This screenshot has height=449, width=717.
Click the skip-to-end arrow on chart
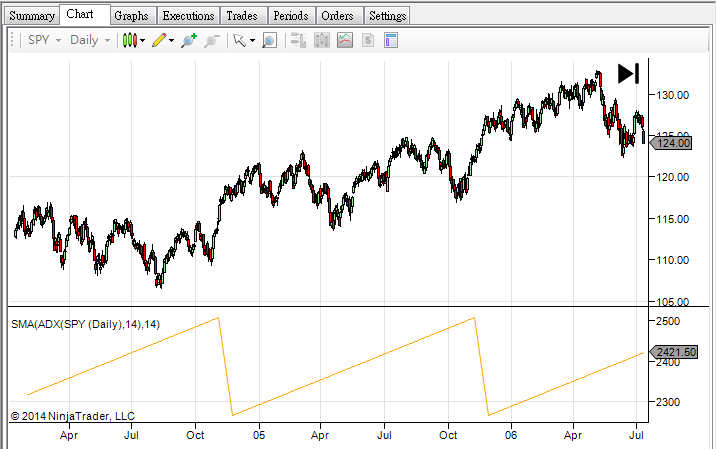point(628,73)
